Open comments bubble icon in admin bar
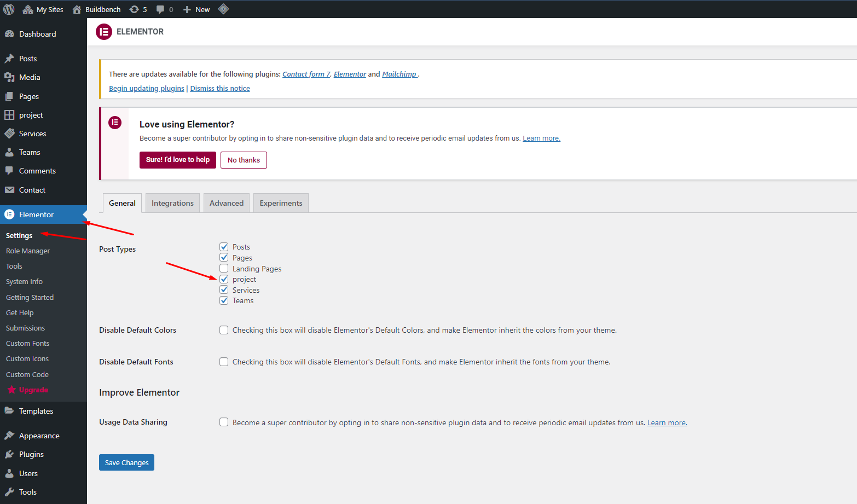The height and width of the screenshot is (504, 857). 160,9
